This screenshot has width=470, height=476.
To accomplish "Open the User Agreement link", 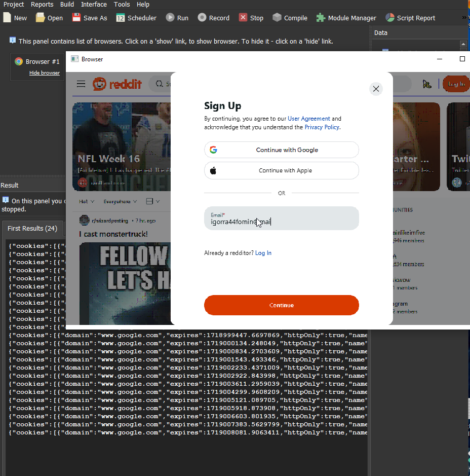I will (x=308, y=119).
